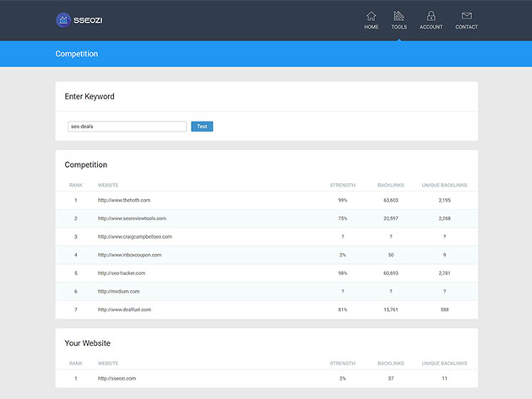Open the Account padlock icon
This screenshot has width=532, height=399.
(x=431, y=16)
